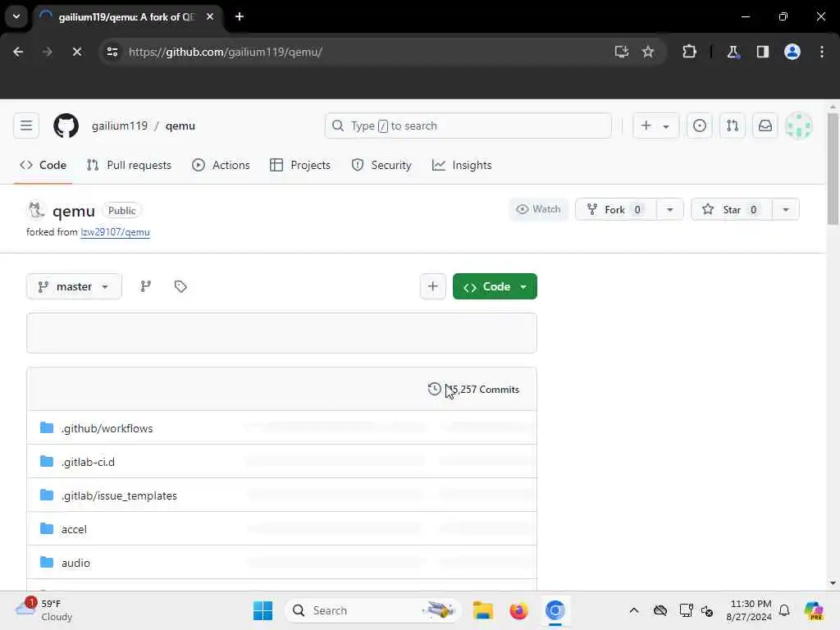Open a new browser tab
Viewport: 840px width, 630px height.
[x=240, y=16]
